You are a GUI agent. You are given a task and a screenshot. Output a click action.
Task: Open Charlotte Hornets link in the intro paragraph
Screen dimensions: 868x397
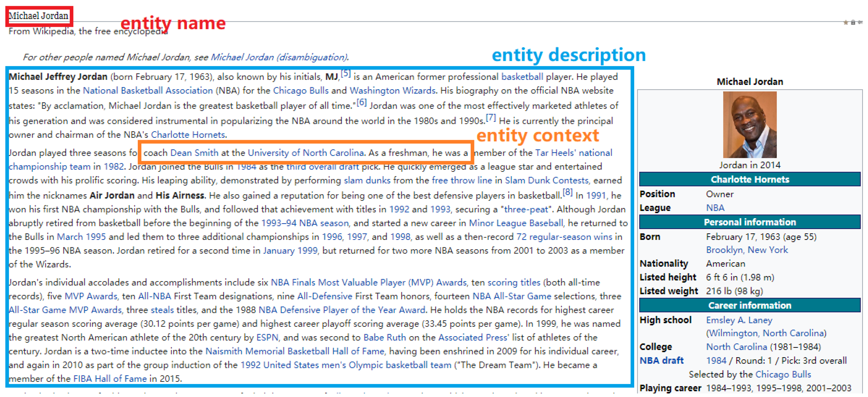(x=188, y=135)
